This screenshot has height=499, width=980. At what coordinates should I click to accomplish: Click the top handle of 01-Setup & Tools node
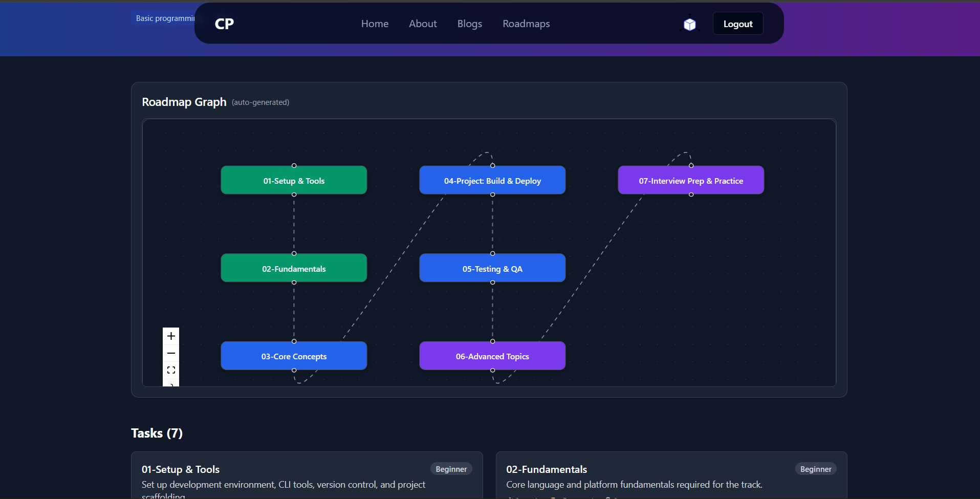pyautogui.click(x=294, y=166)
